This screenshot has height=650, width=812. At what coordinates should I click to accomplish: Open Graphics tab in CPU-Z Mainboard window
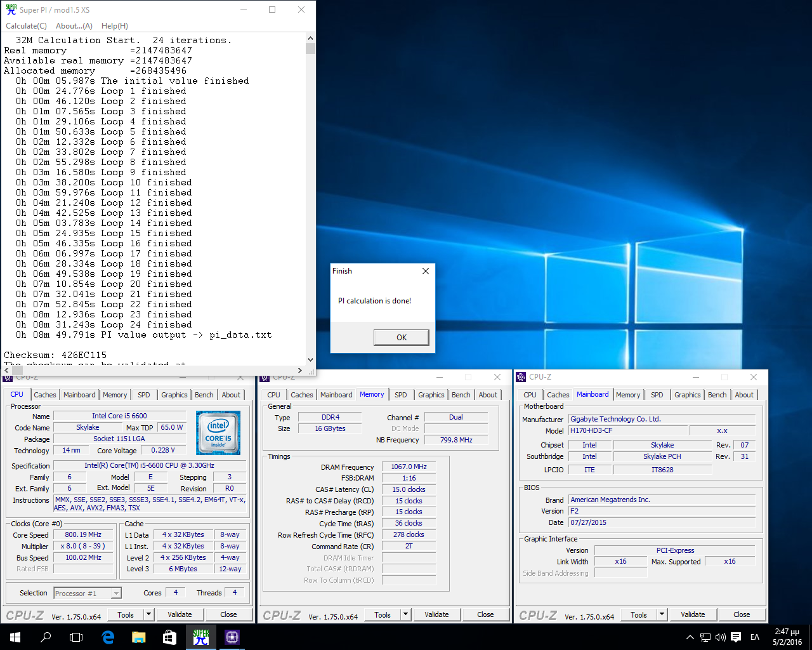tap(688, 395)
